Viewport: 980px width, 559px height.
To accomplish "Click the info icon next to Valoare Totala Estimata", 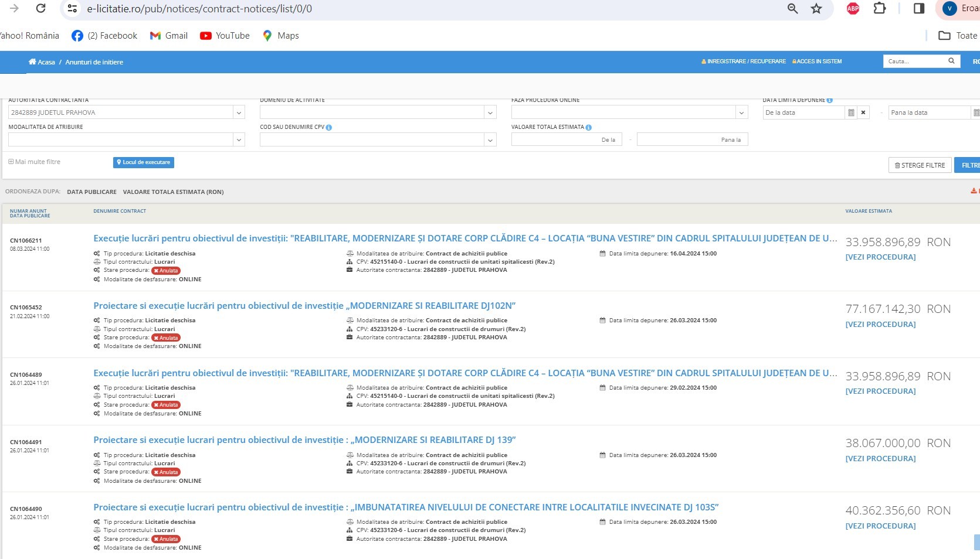I will [588, 127].
